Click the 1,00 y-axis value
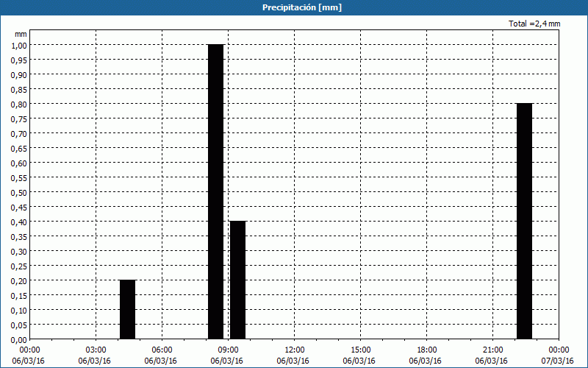The height and width of the screenshot is (368, 588). point(18,45)
